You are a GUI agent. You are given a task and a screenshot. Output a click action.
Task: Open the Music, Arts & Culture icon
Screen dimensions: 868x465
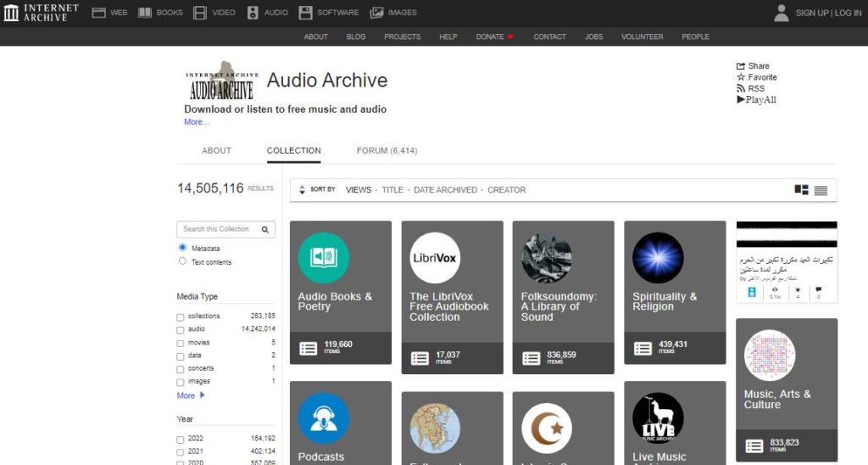pyautogui.click(x=770, y=356)
